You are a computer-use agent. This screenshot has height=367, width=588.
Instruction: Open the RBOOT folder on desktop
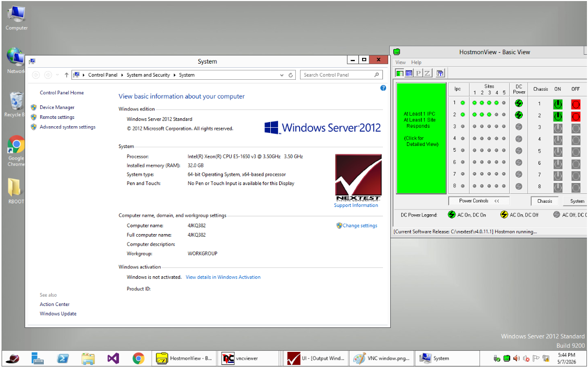point(15,191)
